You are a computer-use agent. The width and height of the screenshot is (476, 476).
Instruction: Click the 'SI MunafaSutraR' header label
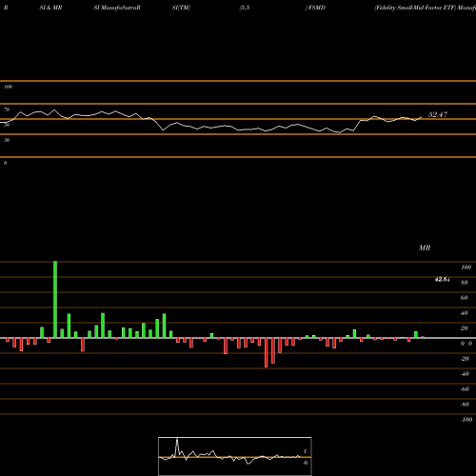tap(117, 8)
